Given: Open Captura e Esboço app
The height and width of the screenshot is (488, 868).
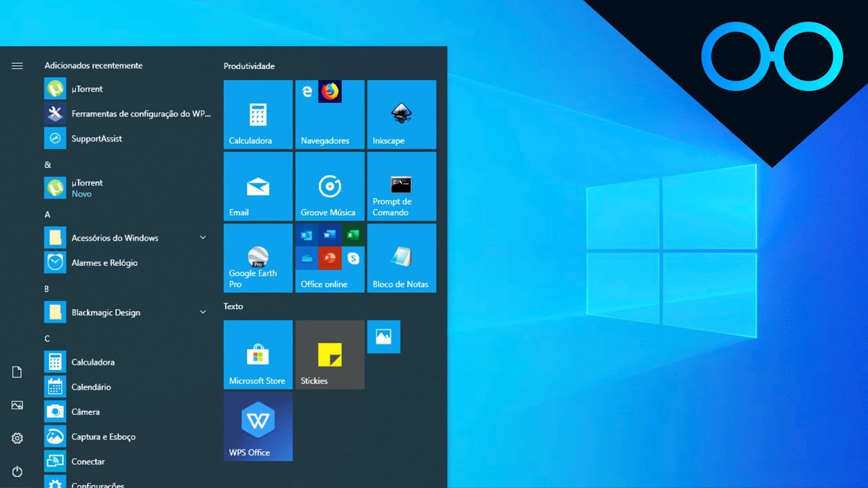Looking at the screenshot, I should pyautogui.click(x=127, y=436).
